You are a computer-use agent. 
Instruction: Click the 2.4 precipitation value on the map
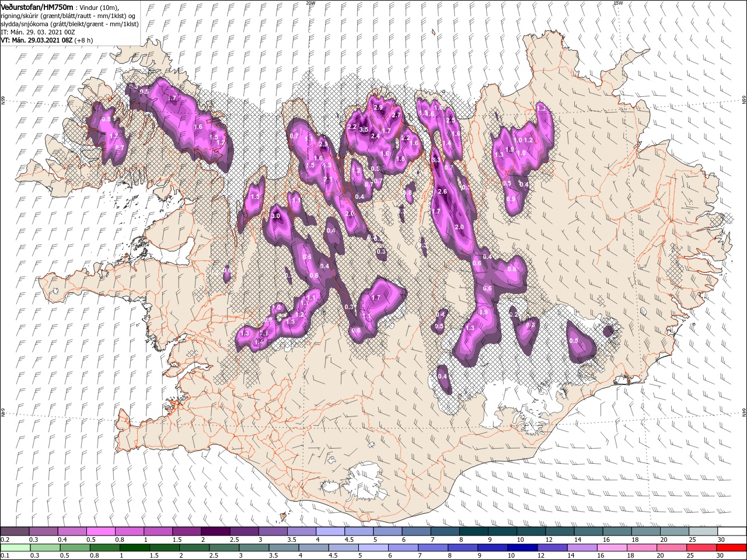click(x=375, y=136)
